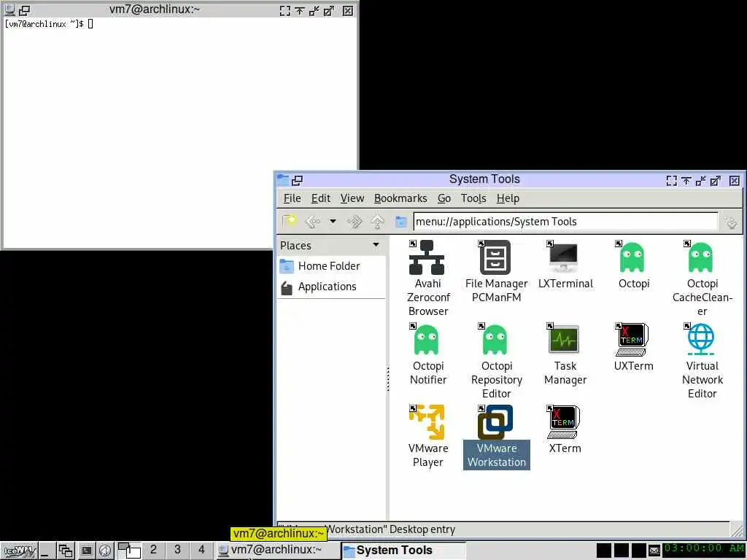Screen dimensions: 747x560
Task: Select the Octopi Notifier icon
Action: (x=427, y=340)
